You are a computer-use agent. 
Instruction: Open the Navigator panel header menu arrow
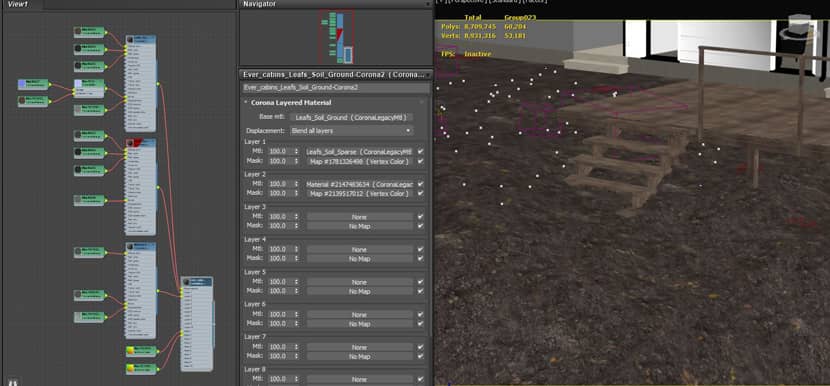[428, 4]
